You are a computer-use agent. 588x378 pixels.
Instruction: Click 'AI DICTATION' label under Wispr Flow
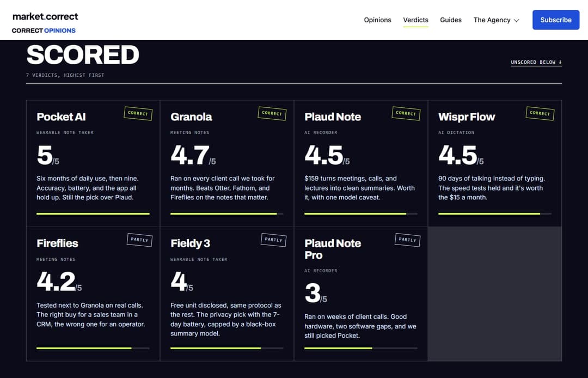(x=456, y=132)
